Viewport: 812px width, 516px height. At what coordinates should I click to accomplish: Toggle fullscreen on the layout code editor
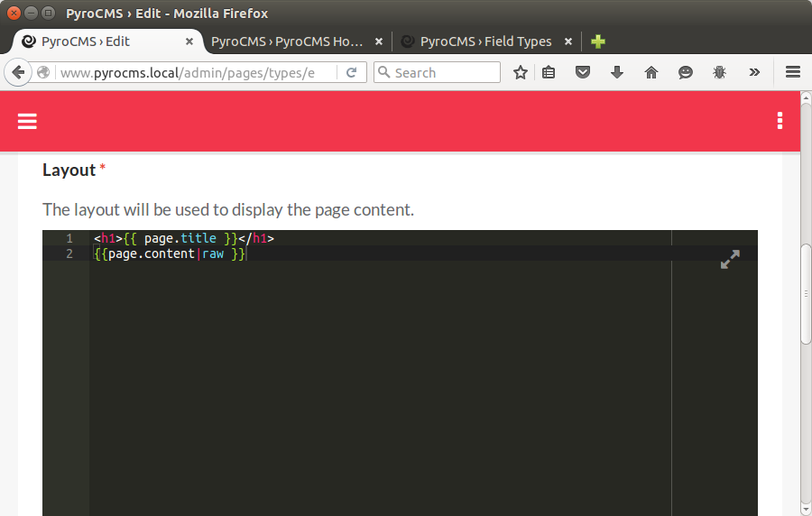pos(730,259)
